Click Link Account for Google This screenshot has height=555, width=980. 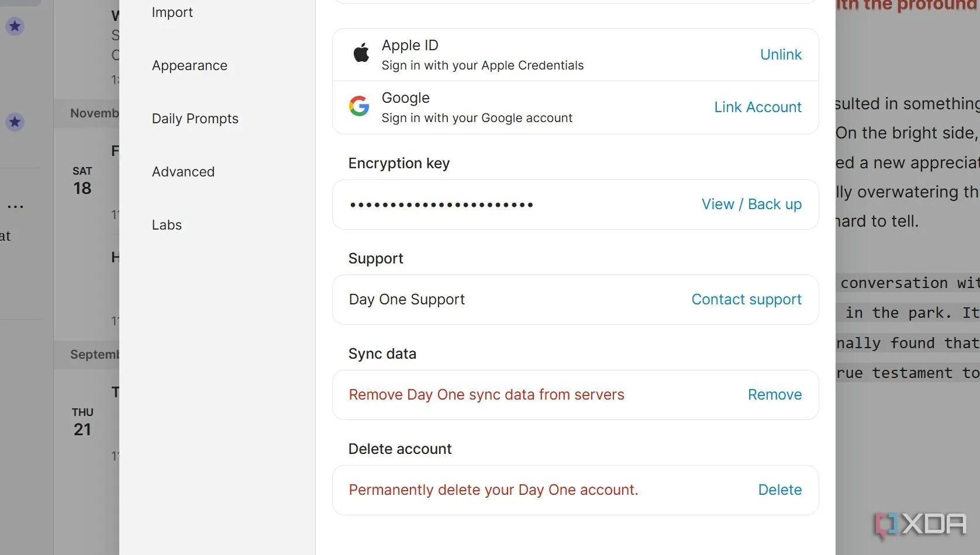[x=758, y=107]
